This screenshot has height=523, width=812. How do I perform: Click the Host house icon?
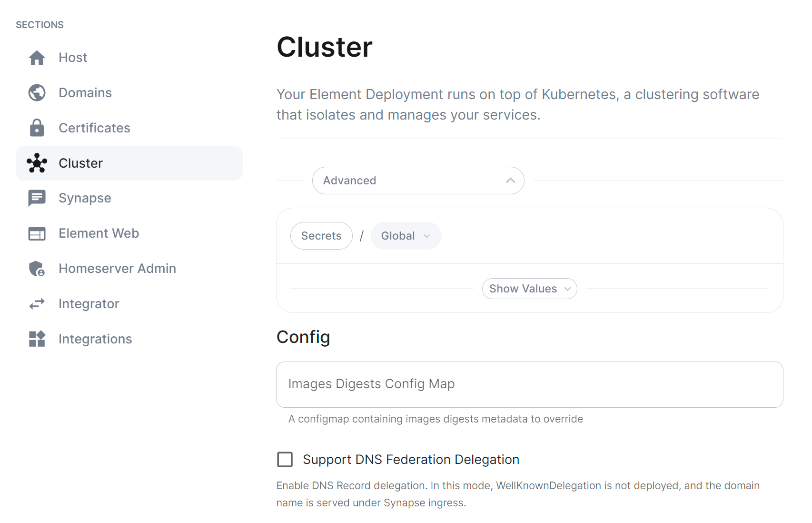pos(37,58)
